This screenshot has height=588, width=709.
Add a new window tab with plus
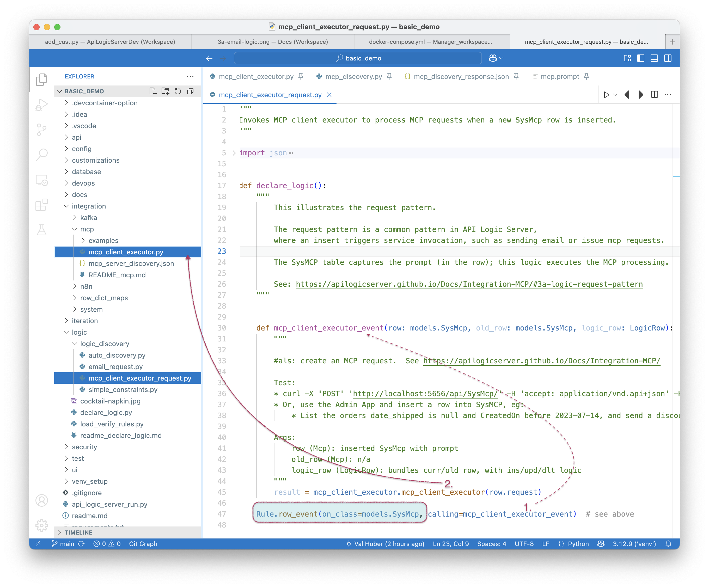672,42
